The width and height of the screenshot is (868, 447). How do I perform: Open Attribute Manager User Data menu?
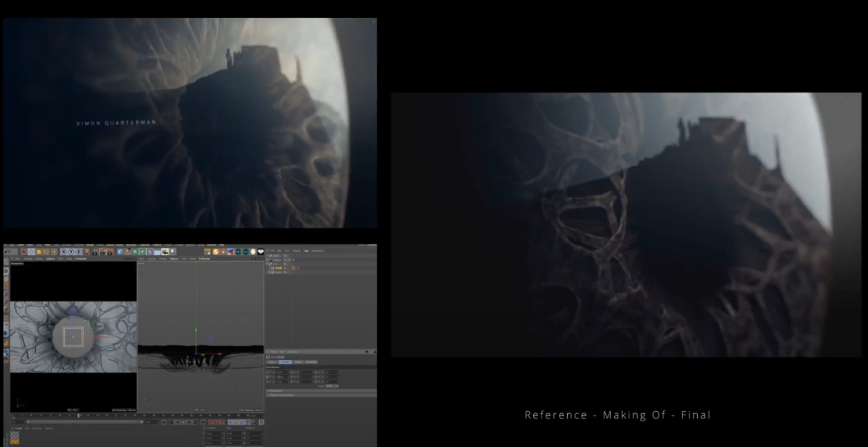pos(292,352)
